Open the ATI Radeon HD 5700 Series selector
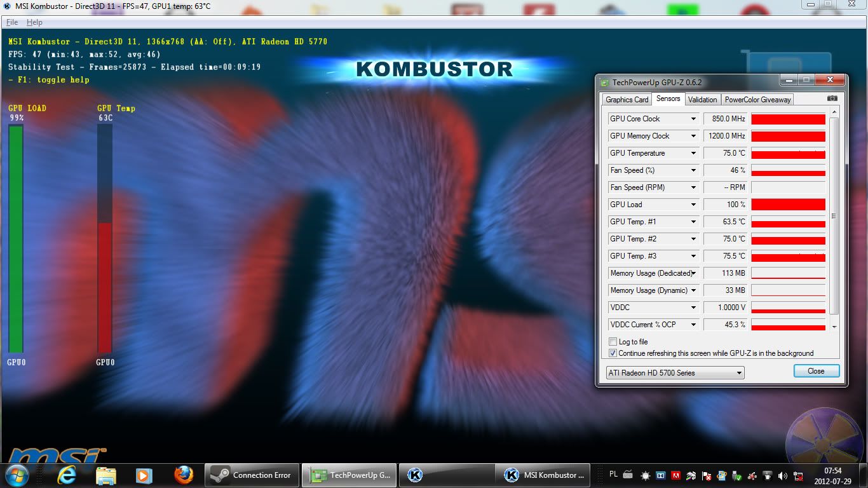Screen dimensions: 868x488 tap(675, 373)
